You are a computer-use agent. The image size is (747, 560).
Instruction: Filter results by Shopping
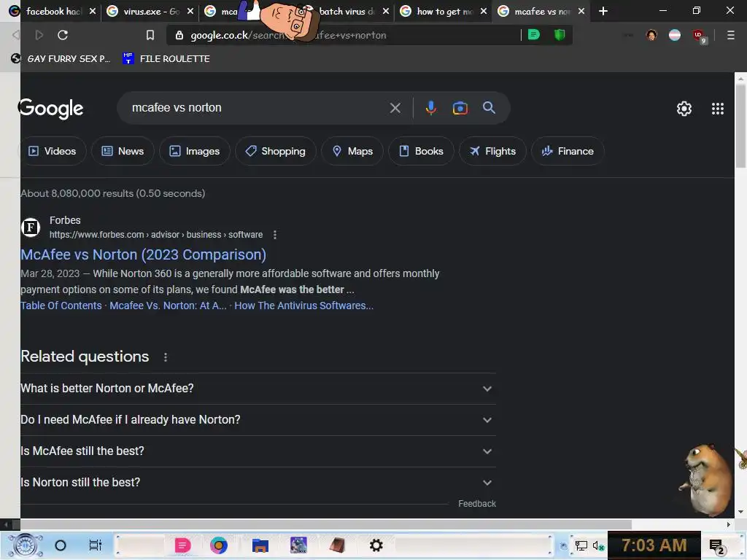[x=275, y=152]
